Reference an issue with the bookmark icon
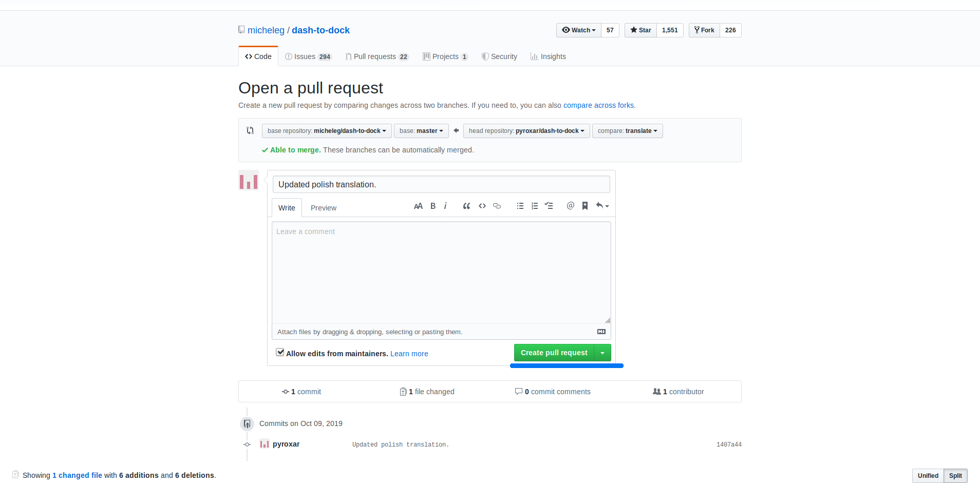Screen dimensions: 980x483 tap(585, 206)
